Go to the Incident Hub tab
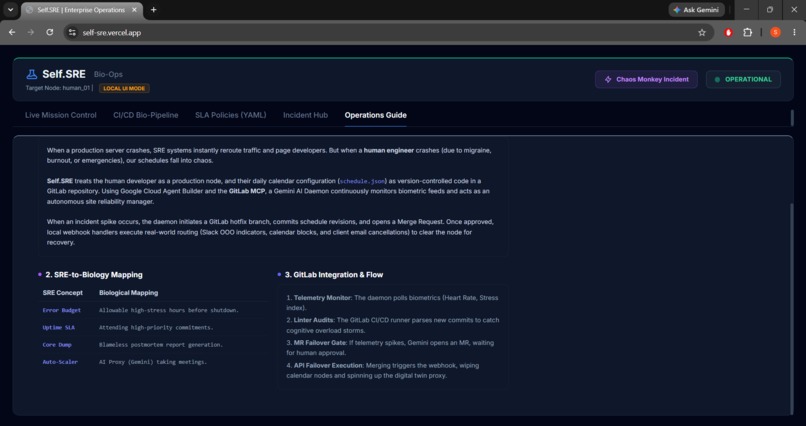The width and height of the screenshot is (806, 426). (x=305, y=115)
